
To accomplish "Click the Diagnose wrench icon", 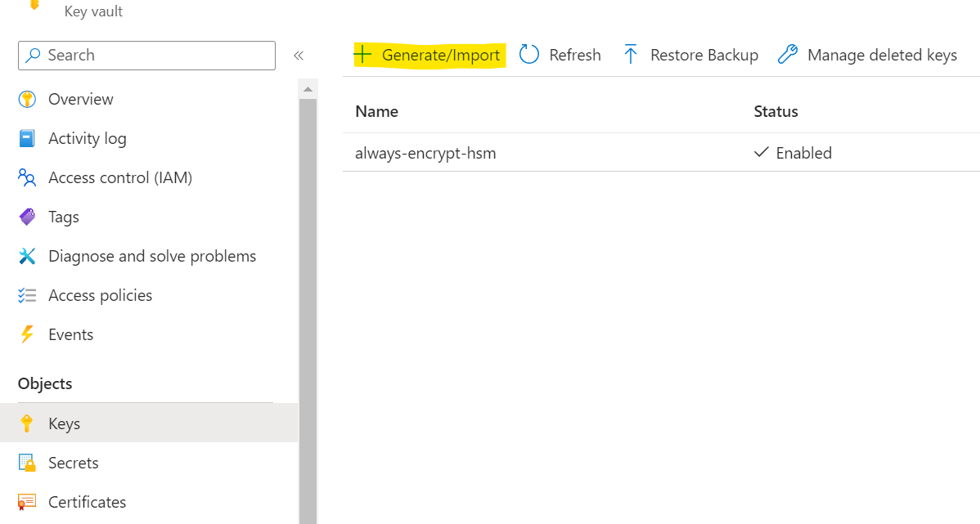I will point(27,257).
